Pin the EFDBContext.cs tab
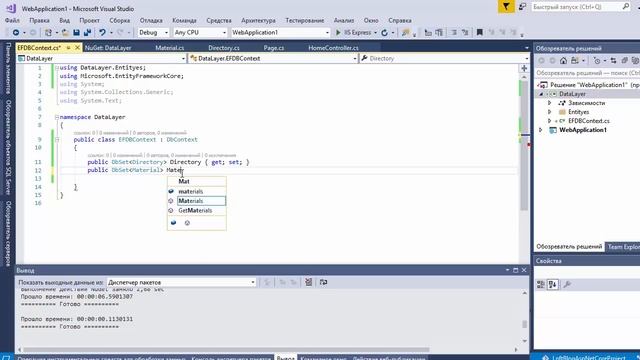The width and height of the screenshot is (640, 360). point(68,48)
